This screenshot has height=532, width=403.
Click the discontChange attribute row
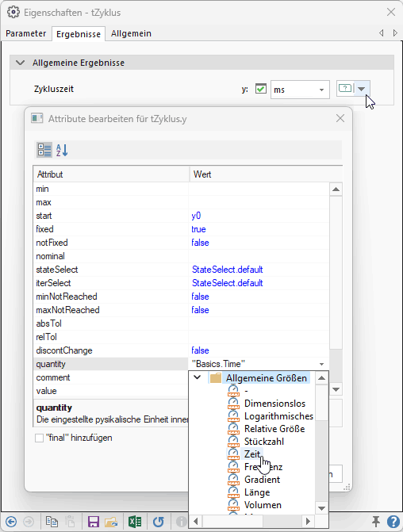(x=182, y=350)
